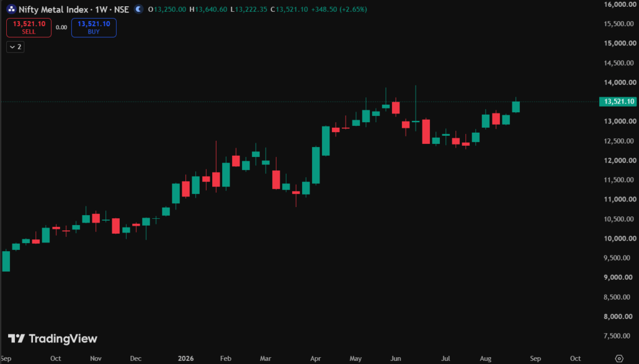Click the high value H13,640.60
Screen dimensions: 639x364
208,9
